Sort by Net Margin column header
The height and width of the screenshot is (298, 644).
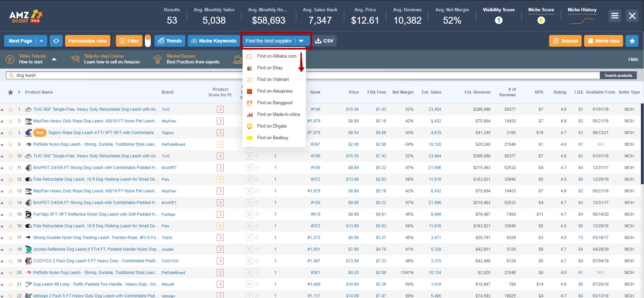pos(403,92)
